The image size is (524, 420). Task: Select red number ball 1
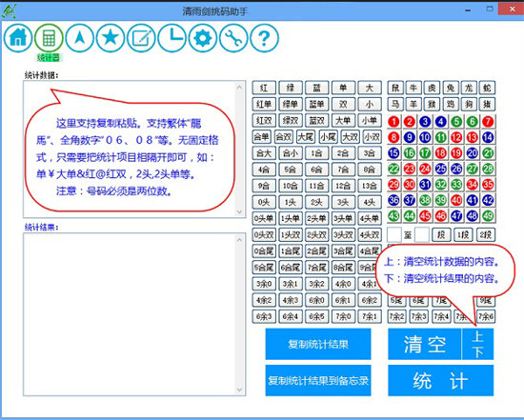click(393, 121)
